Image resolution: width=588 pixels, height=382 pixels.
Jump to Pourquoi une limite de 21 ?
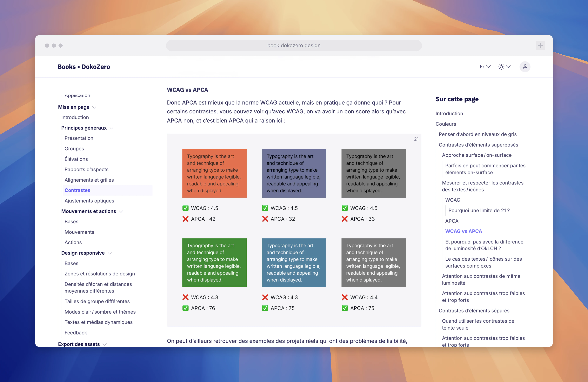(479, 210)
